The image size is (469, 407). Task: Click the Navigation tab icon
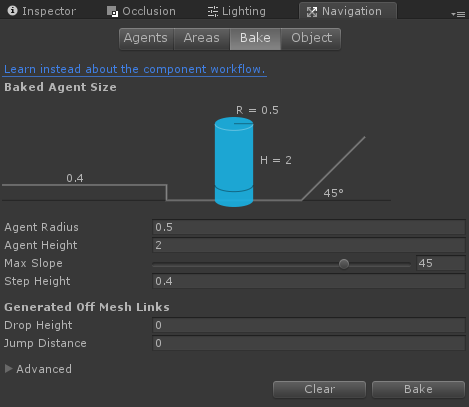pyautogui.click(x=312, y=12)
